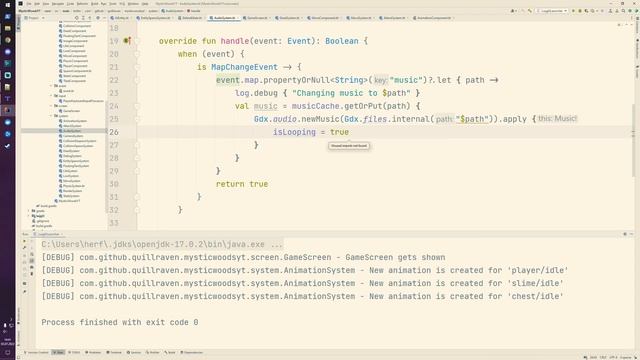This screenshot has height=360, width=640.
Task: Click the 'MapChangeEvent' type on line 21
Action: click(244, 67)
